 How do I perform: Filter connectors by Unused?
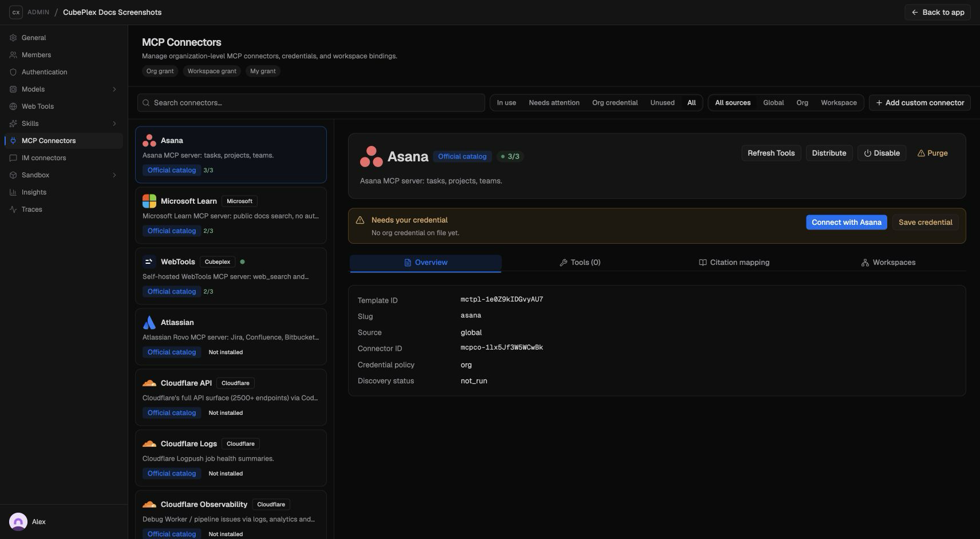pyautogui.click(x=662, y=103)
